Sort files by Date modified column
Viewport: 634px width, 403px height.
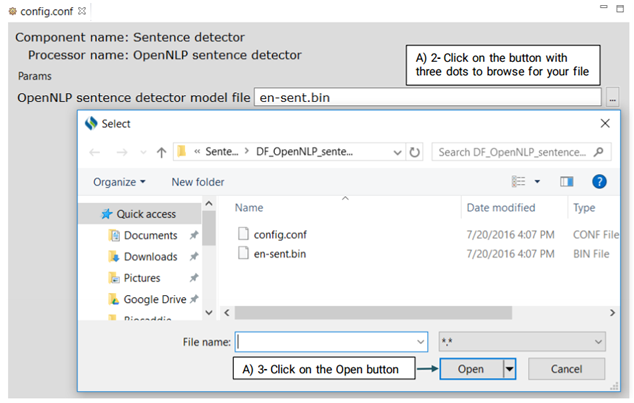click(503, 207)
